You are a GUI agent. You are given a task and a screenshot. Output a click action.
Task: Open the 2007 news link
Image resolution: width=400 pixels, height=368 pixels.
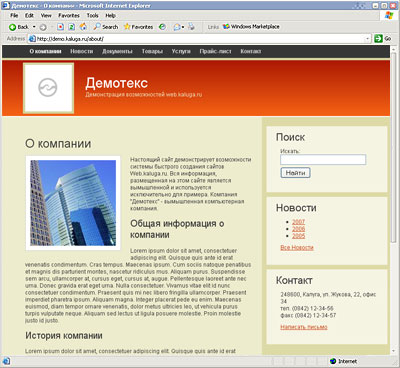[298, 222]
